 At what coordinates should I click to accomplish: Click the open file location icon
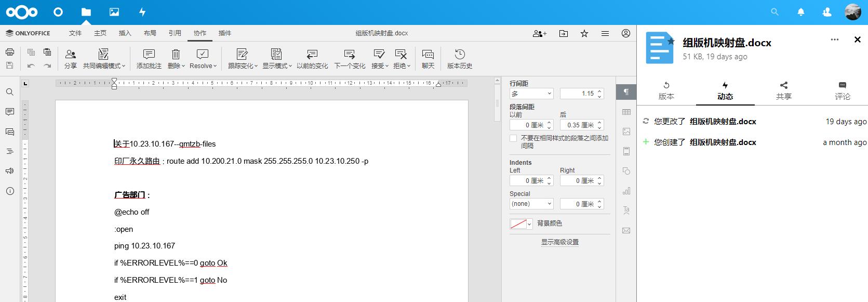point(564,33)
